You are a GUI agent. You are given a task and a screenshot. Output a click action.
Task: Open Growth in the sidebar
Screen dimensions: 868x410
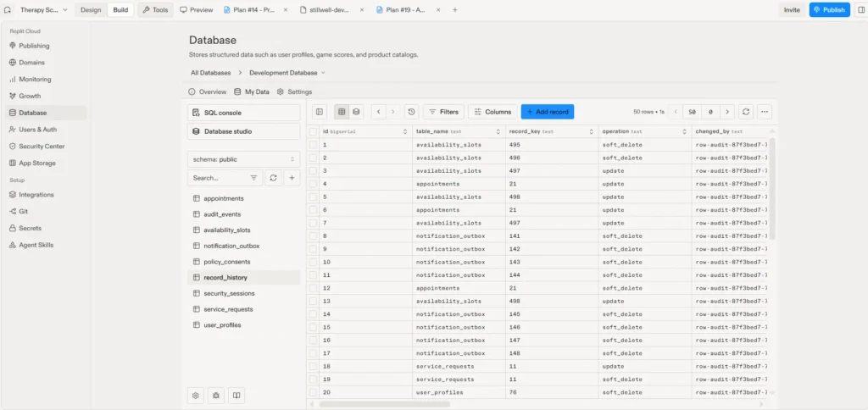pos(46,96)
